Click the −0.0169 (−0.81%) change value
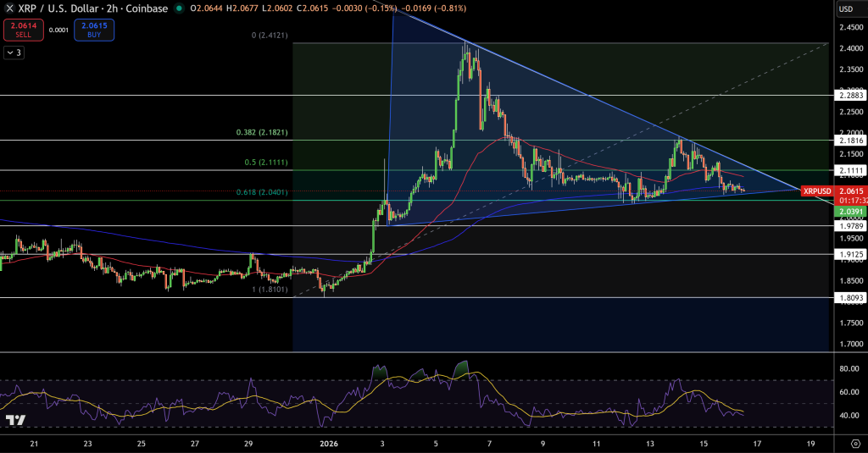 pyautogui.click(x=434, y=8)
